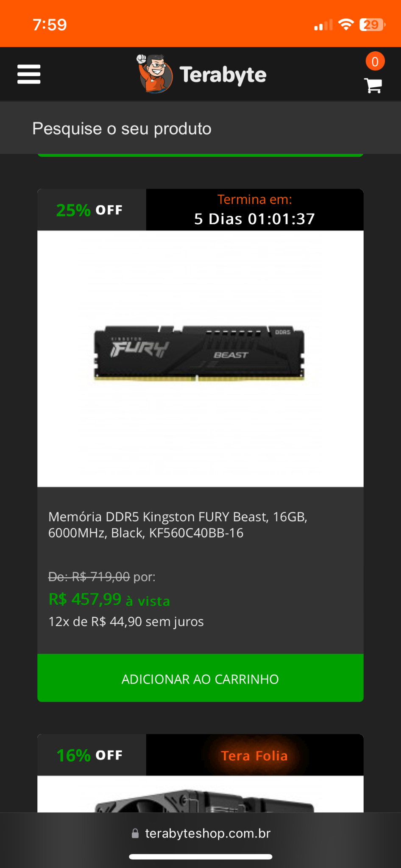Check the Wi-Fi status icon
Viewport: 401px width, 868px height.
346,25
